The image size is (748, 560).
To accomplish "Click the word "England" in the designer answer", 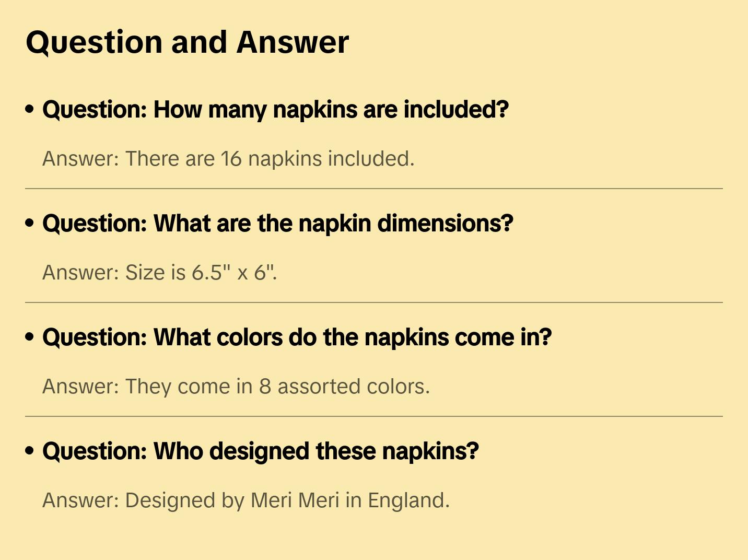I will (406, 500).
